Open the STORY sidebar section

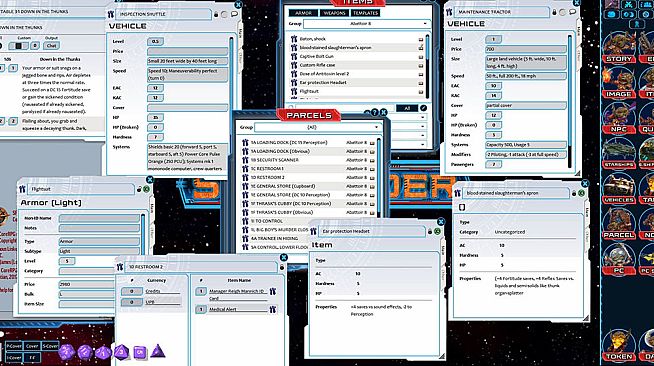click(x=619, y=47)
